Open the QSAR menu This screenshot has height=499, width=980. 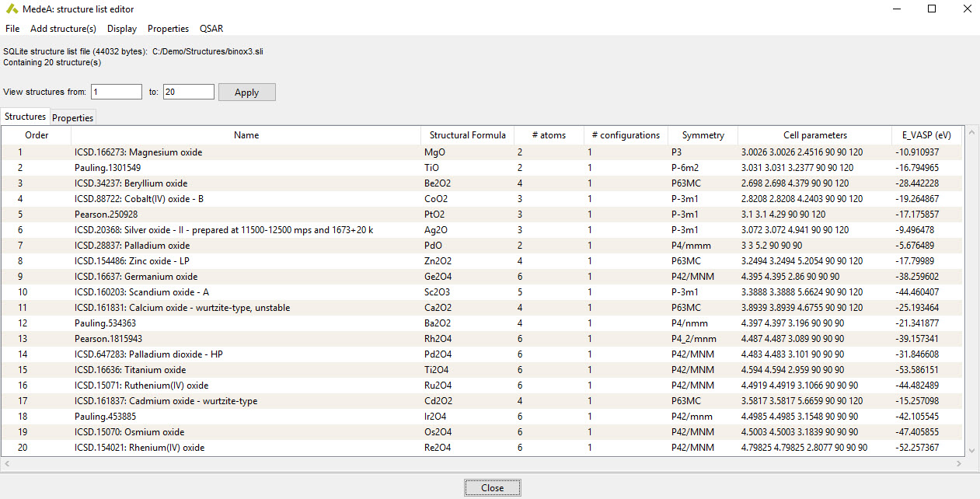(211, 29)
